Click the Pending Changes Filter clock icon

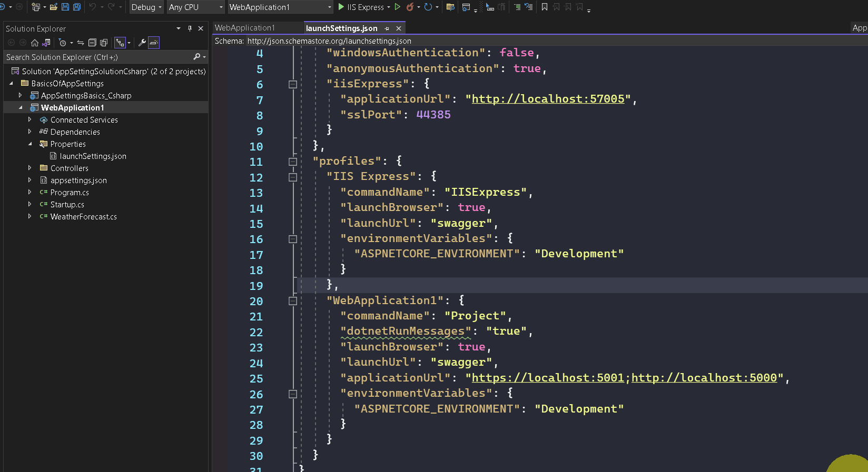pos(63,43)
